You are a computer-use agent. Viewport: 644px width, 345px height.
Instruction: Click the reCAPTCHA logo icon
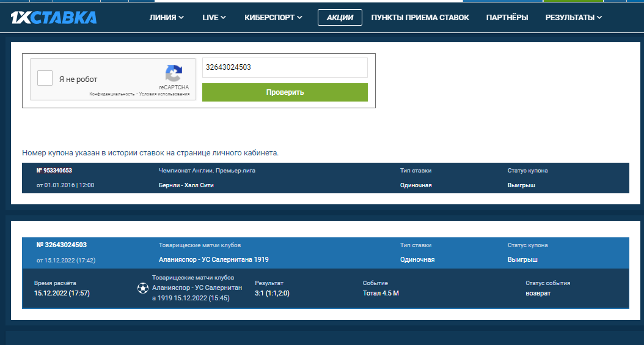(x=174, y=74)
